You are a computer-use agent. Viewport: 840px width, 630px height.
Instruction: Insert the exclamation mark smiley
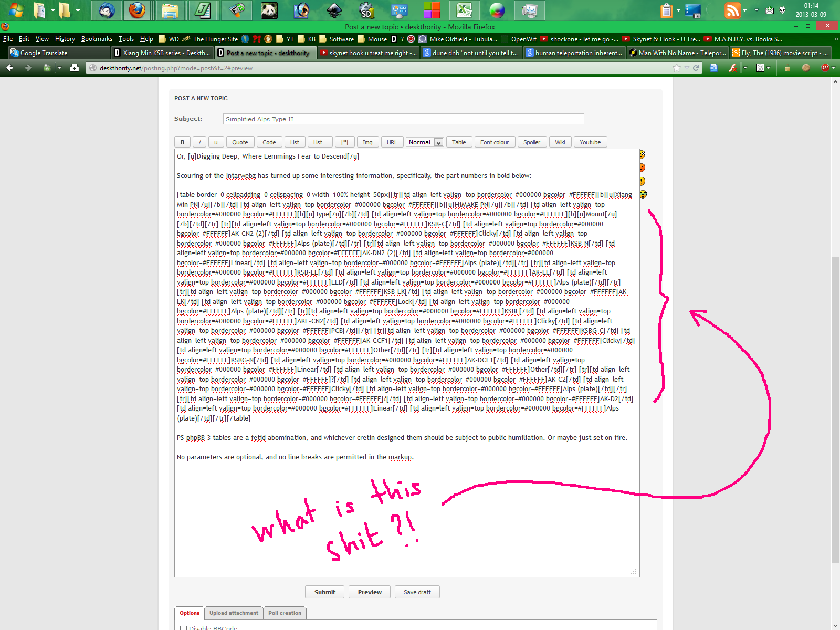coord(643,181)
